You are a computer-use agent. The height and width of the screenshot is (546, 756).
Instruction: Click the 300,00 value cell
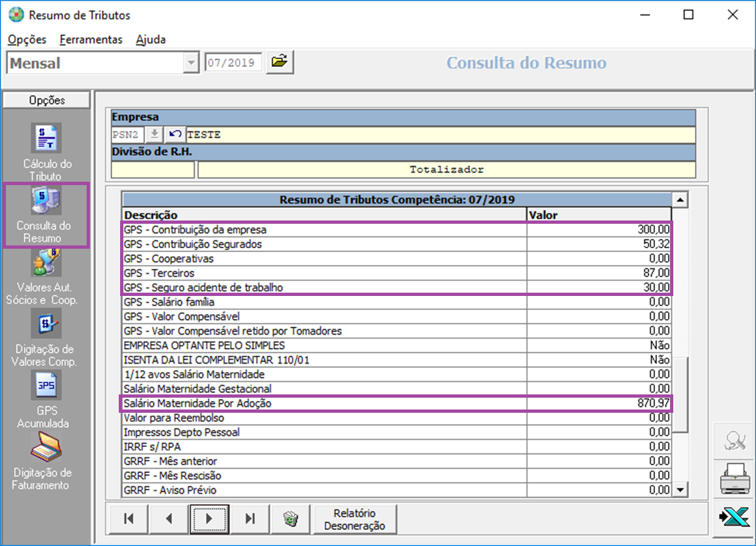coord(598,230)
